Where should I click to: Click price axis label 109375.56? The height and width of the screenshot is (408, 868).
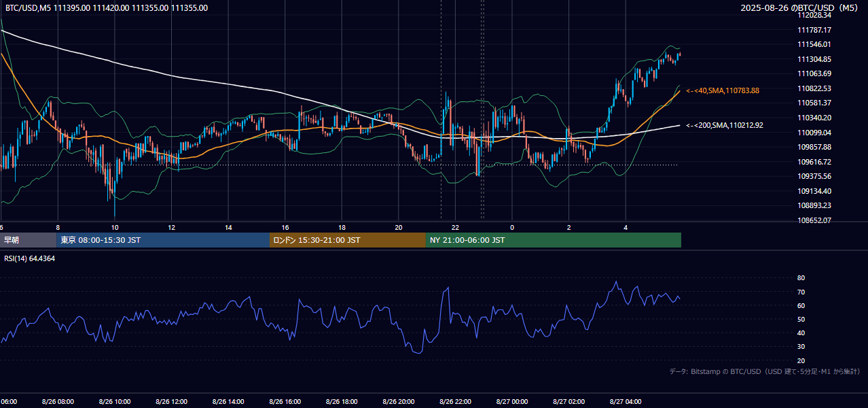pos(814,176)
